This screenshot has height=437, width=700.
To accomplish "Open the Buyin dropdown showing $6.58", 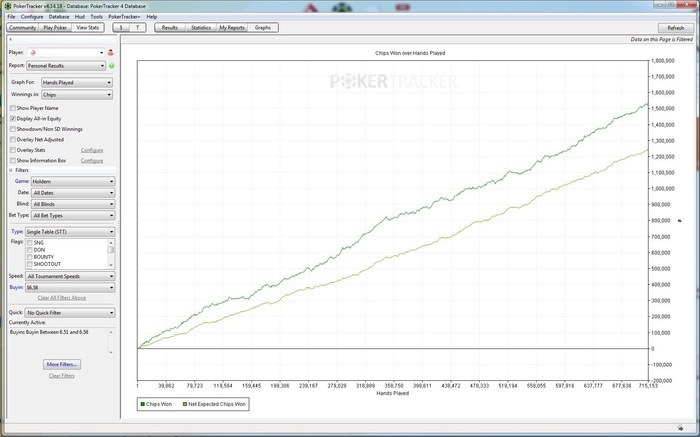I will [x=70, y=288].
